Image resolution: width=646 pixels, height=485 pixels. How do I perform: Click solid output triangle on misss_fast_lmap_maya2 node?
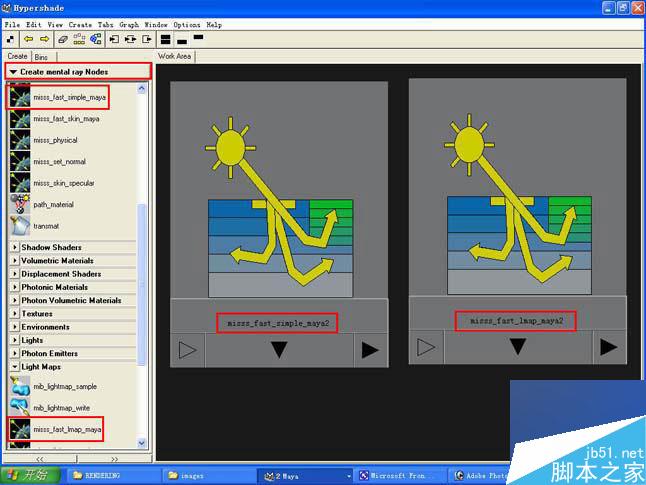point(609,347)
